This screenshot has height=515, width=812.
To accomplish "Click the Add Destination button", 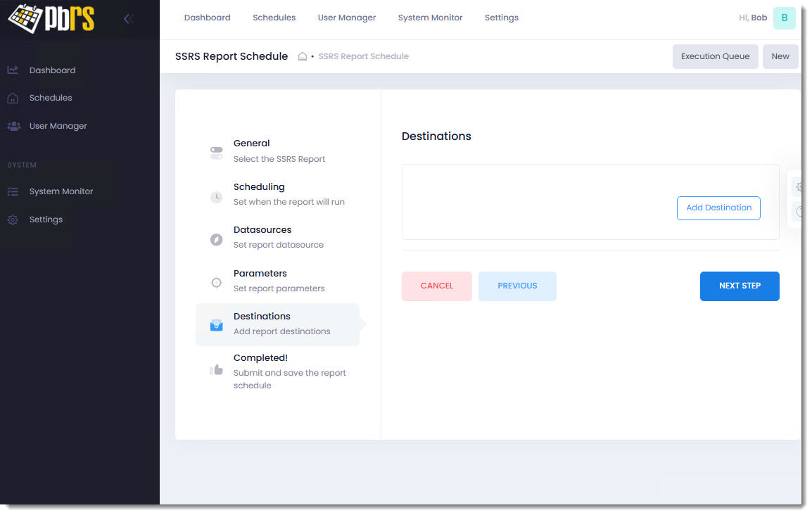I will coord(718,208).
